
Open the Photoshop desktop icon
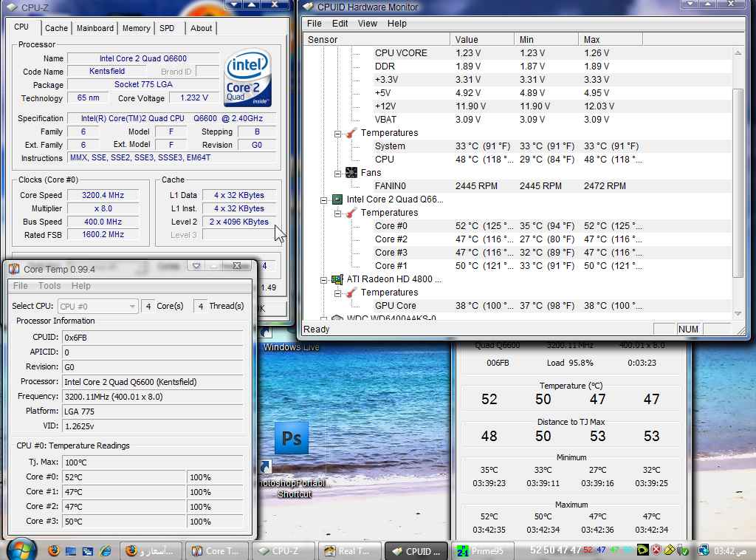tap(291, 438)
